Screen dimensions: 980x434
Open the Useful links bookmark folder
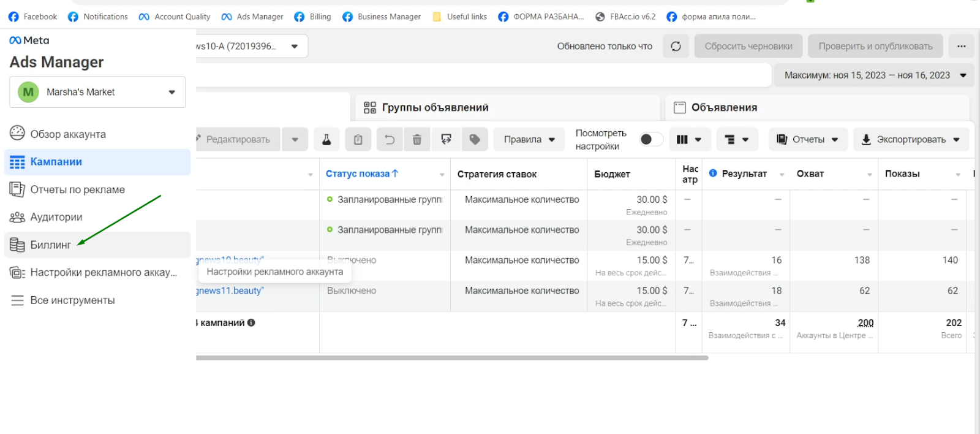460,17
